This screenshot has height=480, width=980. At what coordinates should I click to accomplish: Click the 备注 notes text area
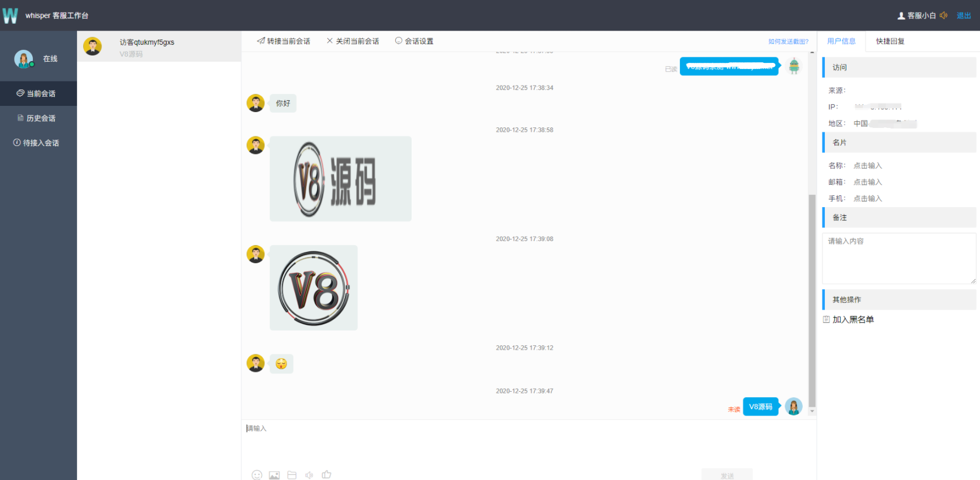[x=898, y=258]
